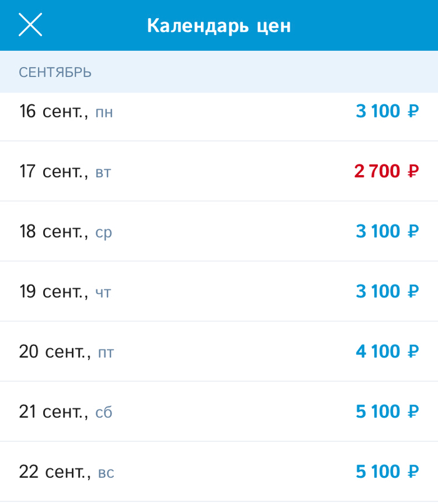Tap the Календарь цен title

pyautogui.click(x=219, y=26)
